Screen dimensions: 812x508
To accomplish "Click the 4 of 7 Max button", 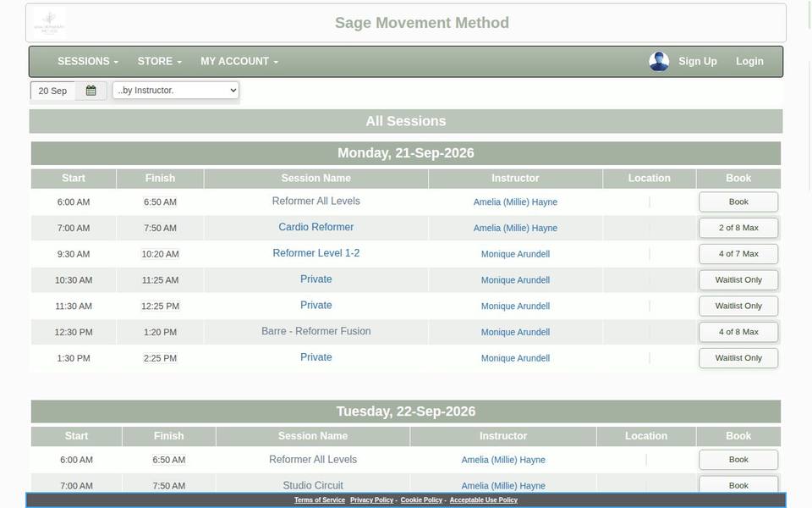I will (x=738, y=254).
